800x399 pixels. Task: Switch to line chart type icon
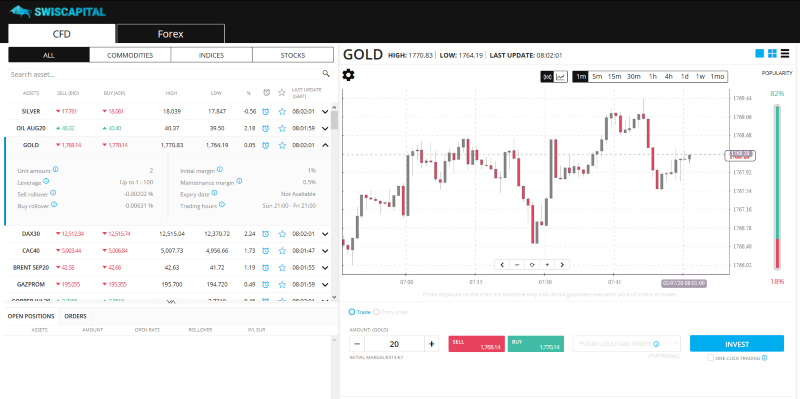click(561, 77)
